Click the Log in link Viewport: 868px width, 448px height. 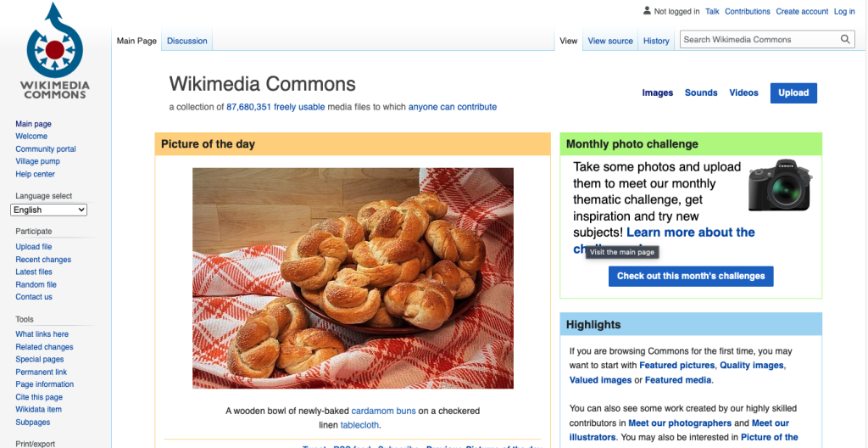tap(844, 11)
